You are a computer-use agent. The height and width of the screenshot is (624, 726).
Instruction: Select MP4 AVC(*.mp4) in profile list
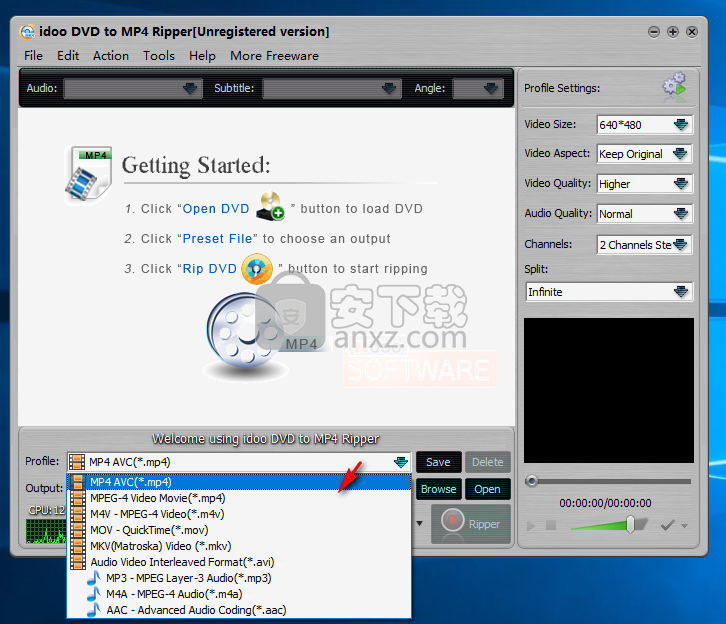pyautogui.click(x=239, y=482)
